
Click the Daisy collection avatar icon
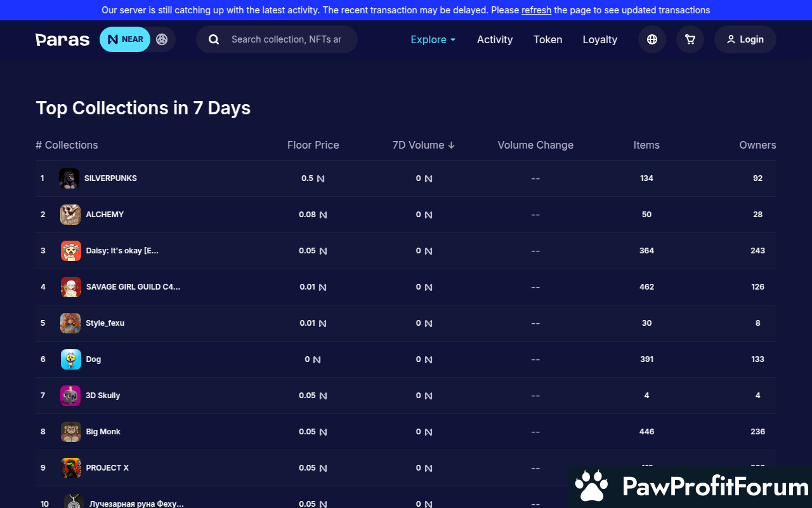pyautogui.click(x=70, y=251)
